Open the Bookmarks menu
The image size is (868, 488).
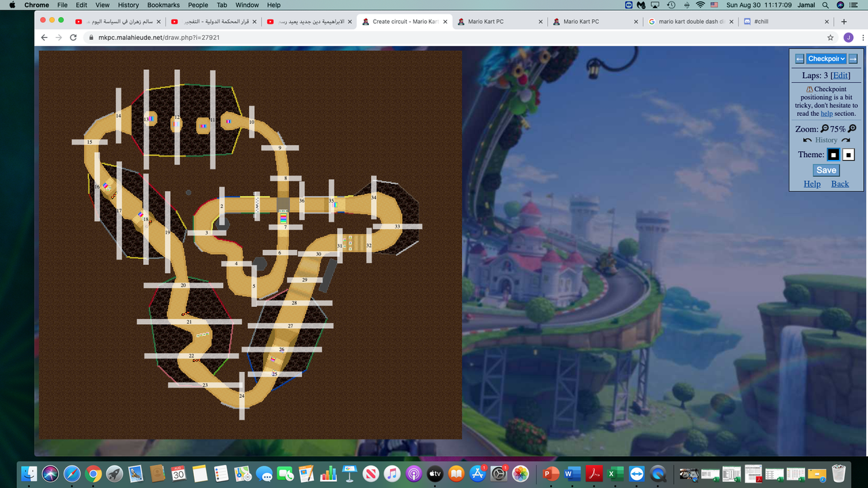point(163,5)
